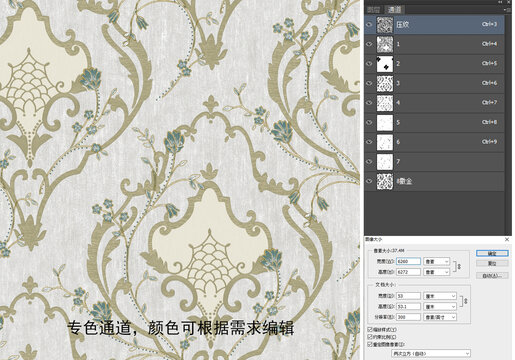
Task: Click the thumbnail of channel 7
Action: pyautogui.click(x=385, y=162)
